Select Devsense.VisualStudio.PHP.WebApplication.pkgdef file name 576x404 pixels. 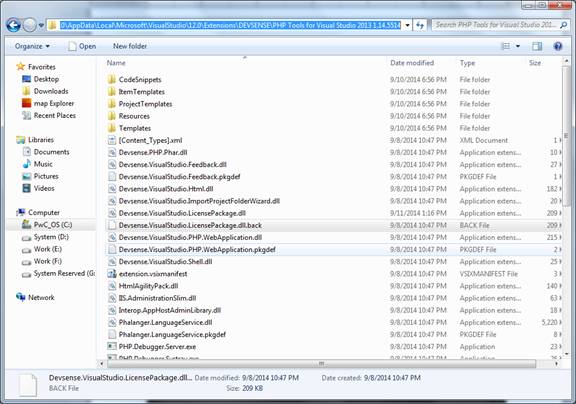(x=197, y=249)
